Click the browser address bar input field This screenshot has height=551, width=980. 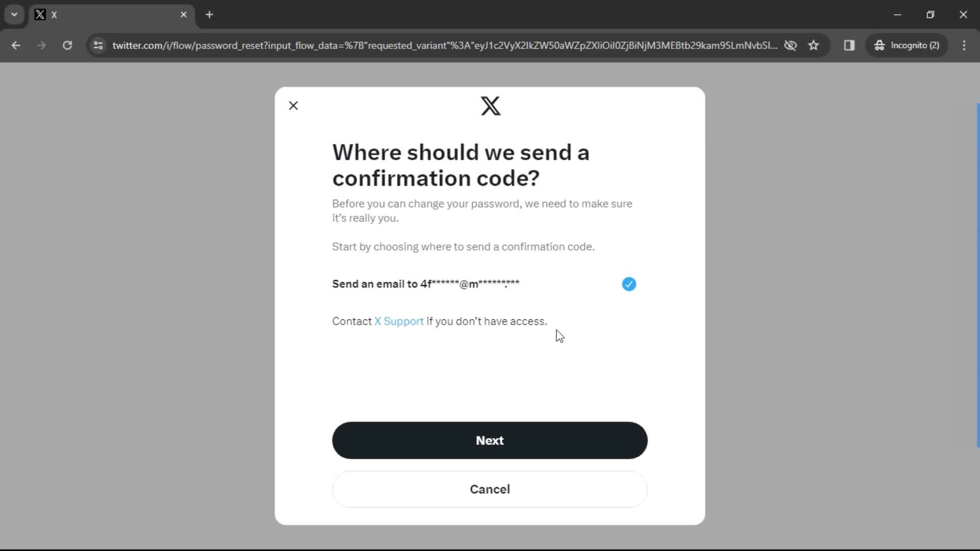(x=448, y=46)
